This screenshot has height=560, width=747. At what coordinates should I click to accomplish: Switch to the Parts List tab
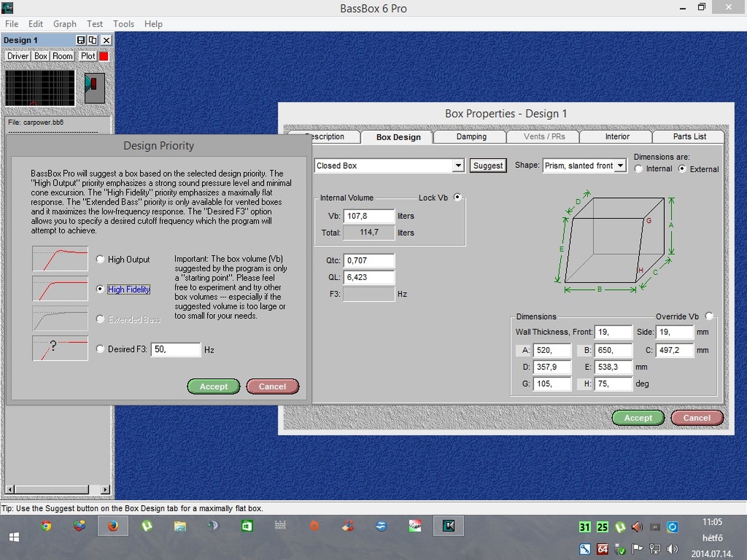coord(689,136)
